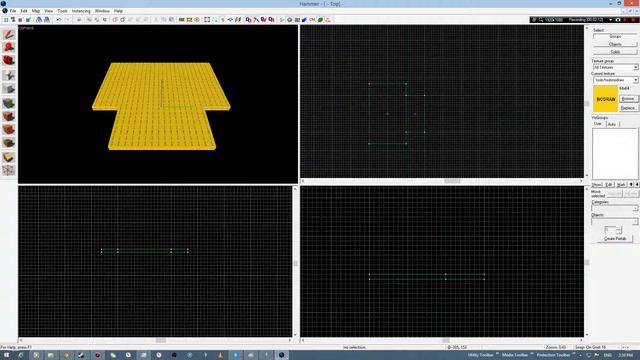640x360 pixels.
Task: Click the Hide Unselected Objects icon
Action: [123, 20]
